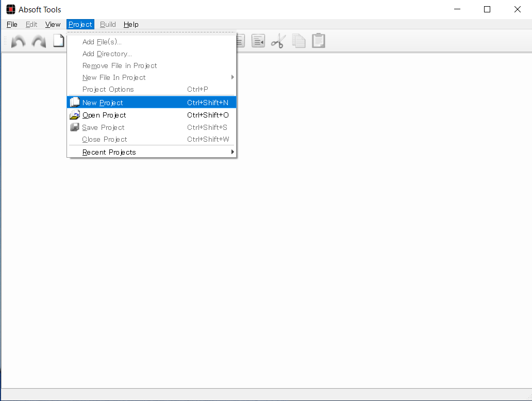Viewport: 532px width, 401px height.
Task: Click the New Project stacked pages icon
Action: (x=75, y=102)
